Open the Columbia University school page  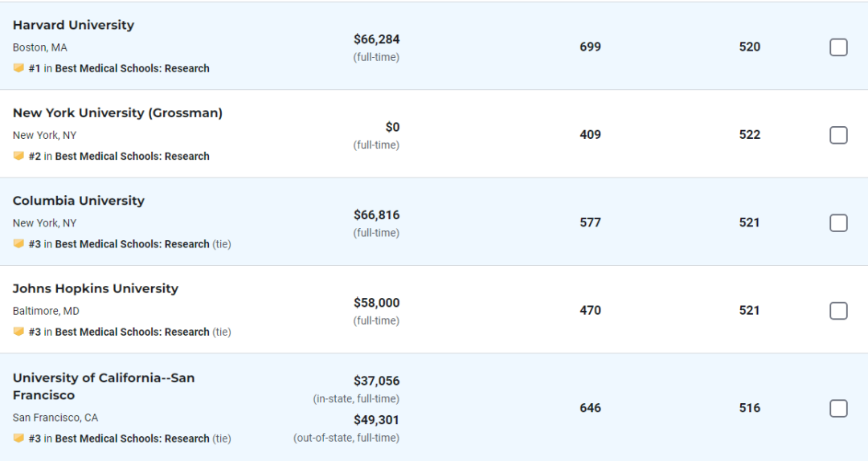click(79, 200)
